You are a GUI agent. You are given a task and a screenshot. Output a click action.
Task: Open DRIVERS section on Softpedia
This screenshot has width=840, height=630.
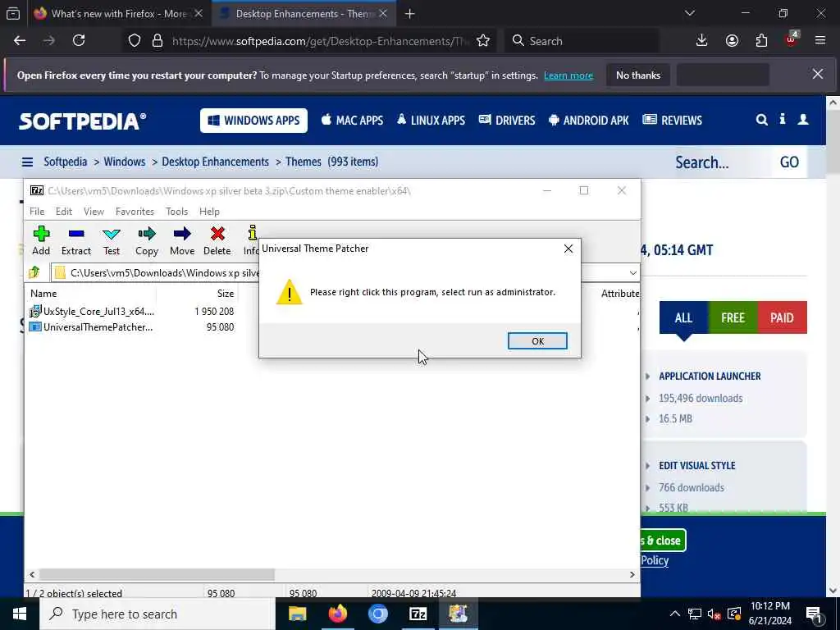[x=507, y=121]
